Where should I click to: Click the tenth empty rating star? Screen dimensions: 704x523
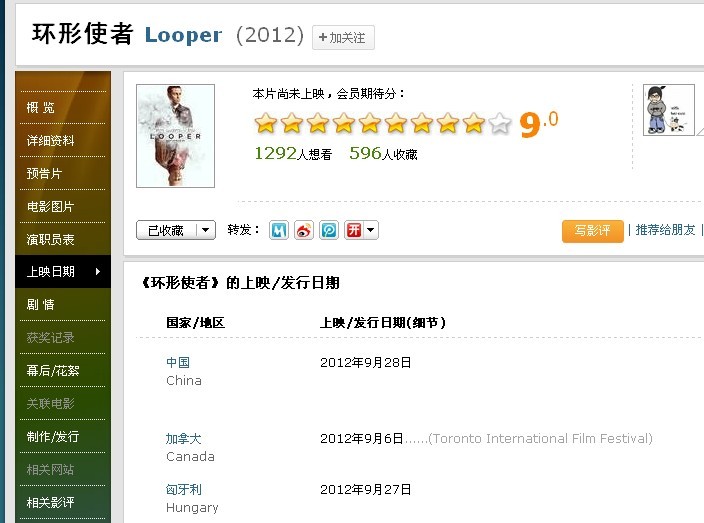click(500, 123)
